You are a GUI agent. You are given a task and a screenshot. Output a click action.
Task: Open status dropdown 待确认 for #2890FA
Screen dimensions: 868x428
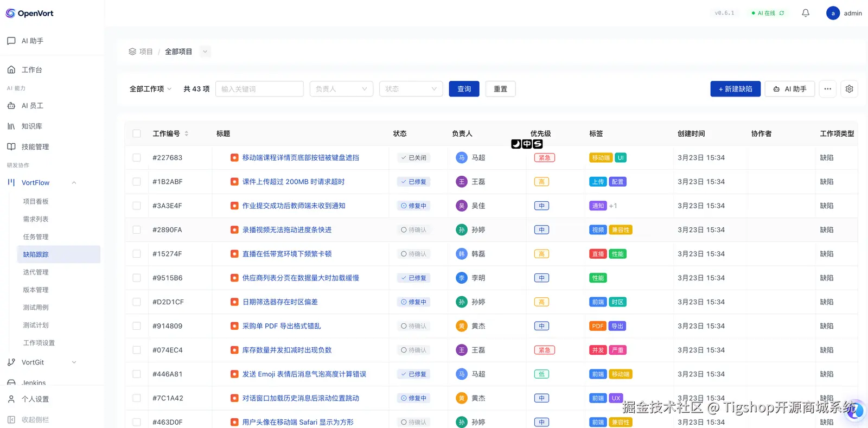413,230
